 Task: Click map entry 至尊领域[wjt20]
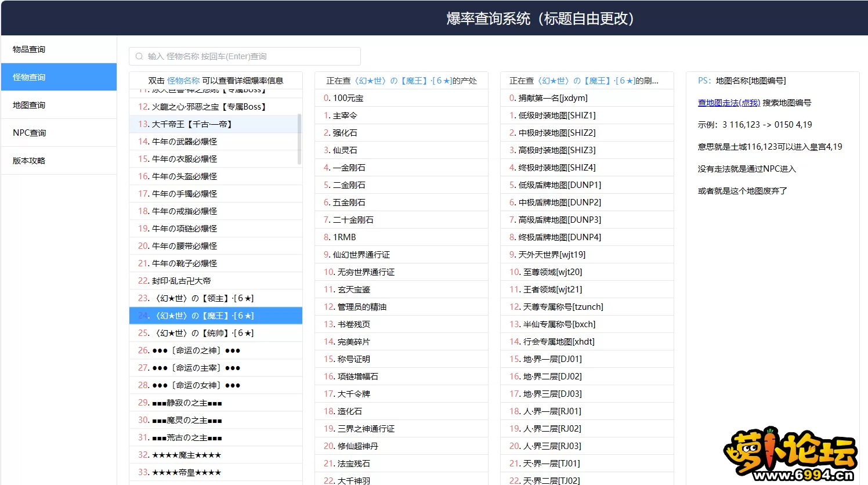(x=587, y=272)
